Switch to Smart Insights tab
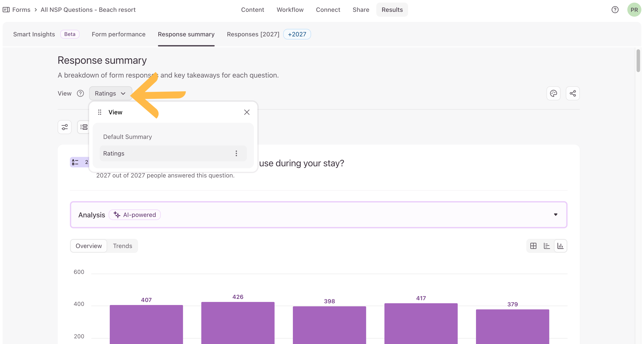This screenshot has width=644, height=344. point(34,34)
